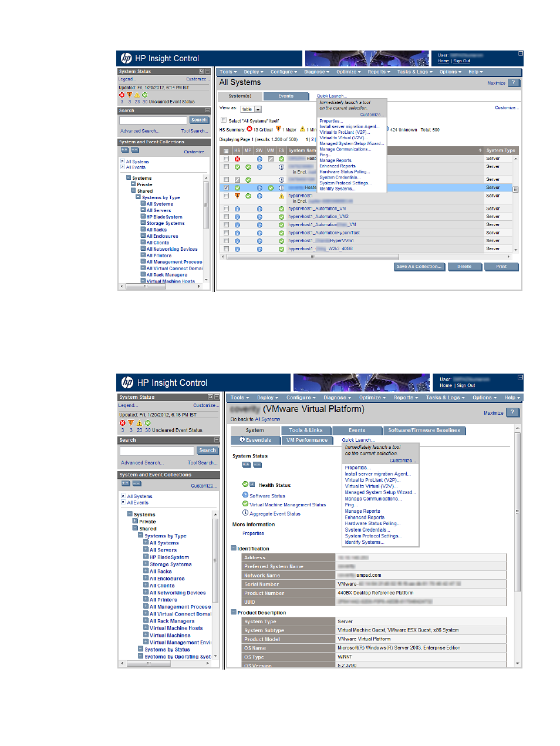
Task: Check the W2k3_40GB row checkbox
Action: click(226, 249)
